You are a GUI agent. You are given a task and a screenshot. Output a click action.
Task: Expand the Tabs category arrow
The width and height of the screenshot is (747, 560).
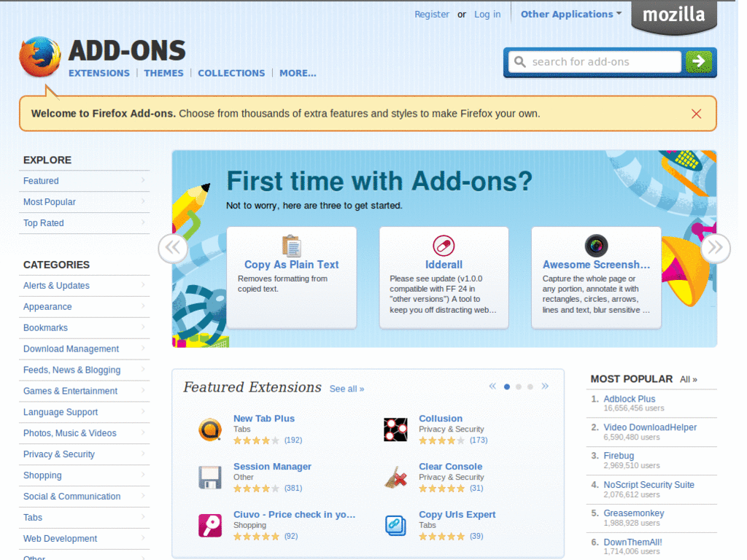point(143,517)
